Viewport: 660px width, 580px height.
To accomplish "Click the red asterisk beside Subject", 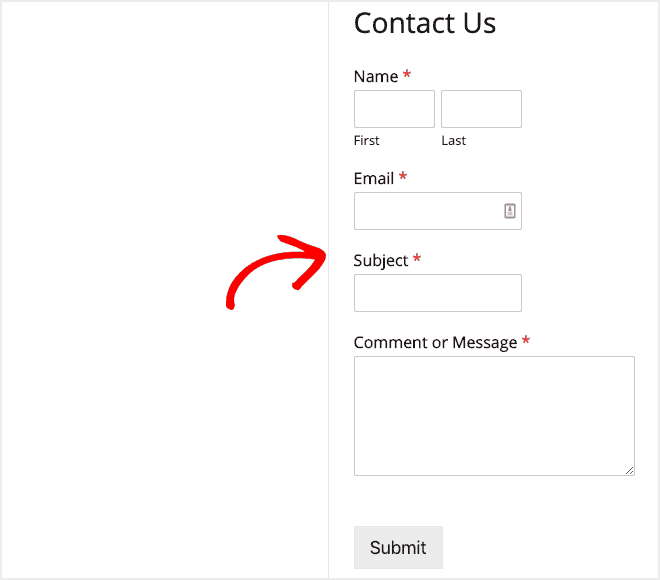I will 417,260.
